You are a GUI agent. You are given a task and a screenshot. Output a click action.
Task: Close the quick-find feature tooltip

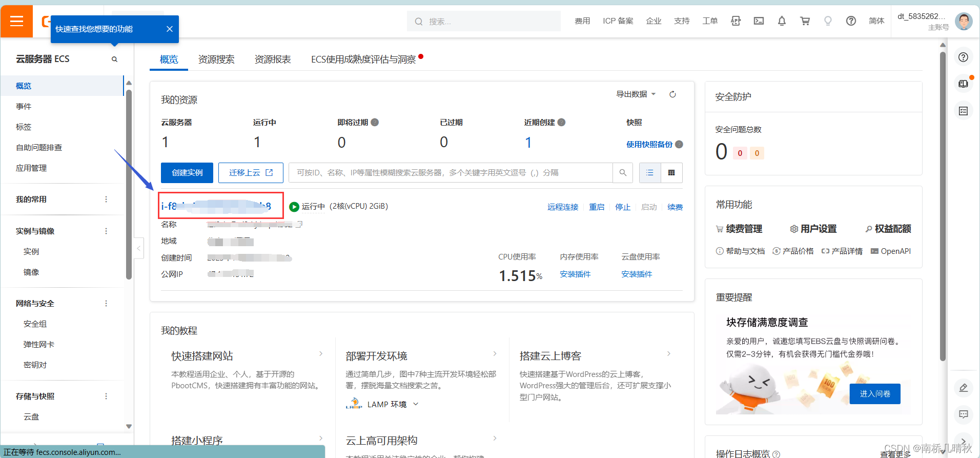pyautogui.click(x=170, y=29)
